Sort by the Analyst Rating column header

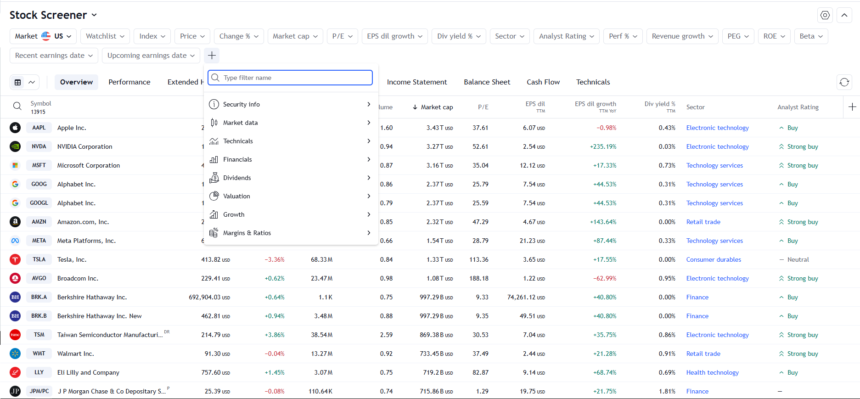click(798, 107)
